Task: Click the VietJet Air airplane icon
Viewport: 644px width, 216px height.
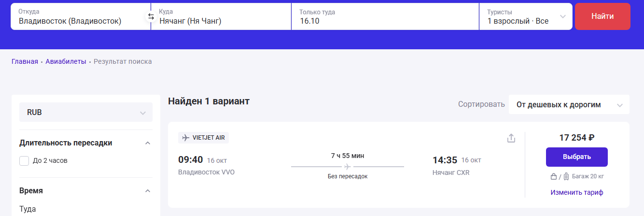Action: (186, 138)
